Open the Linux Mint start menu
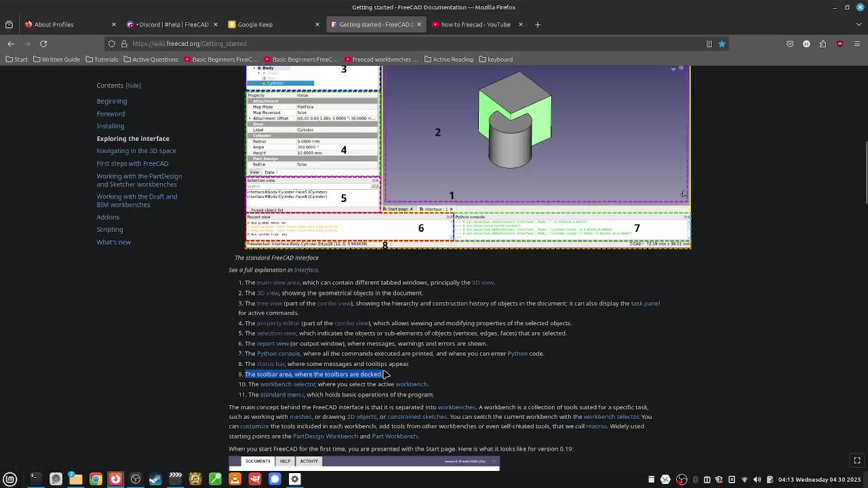868x488 pixels. click(10, 479)
